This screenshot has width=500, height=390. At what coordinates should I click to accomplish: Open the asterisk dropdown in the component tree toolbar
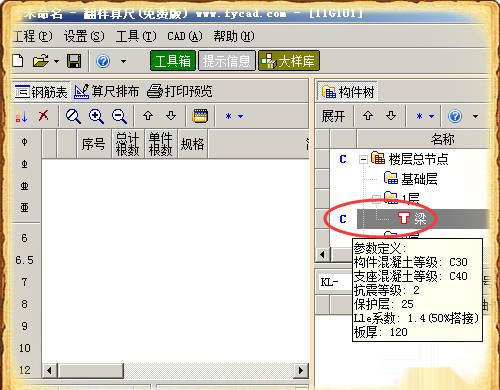[x=425, y=116]
